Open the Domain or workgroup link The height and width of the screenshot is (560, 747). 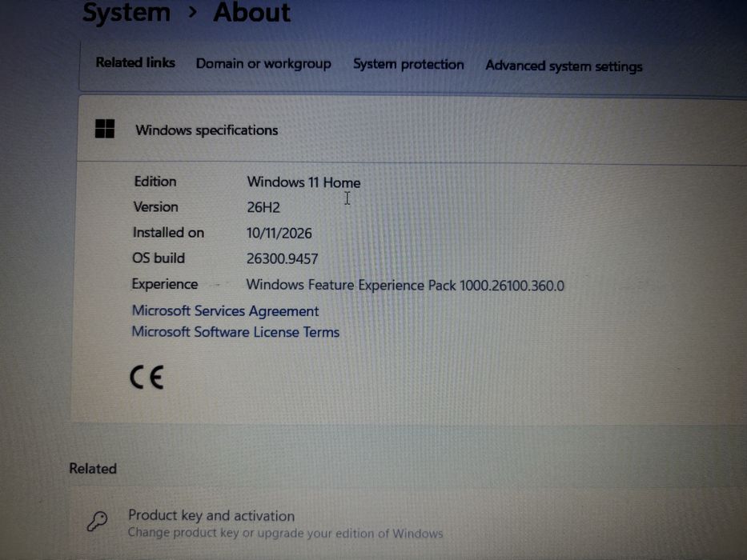[x=263, y=64]
